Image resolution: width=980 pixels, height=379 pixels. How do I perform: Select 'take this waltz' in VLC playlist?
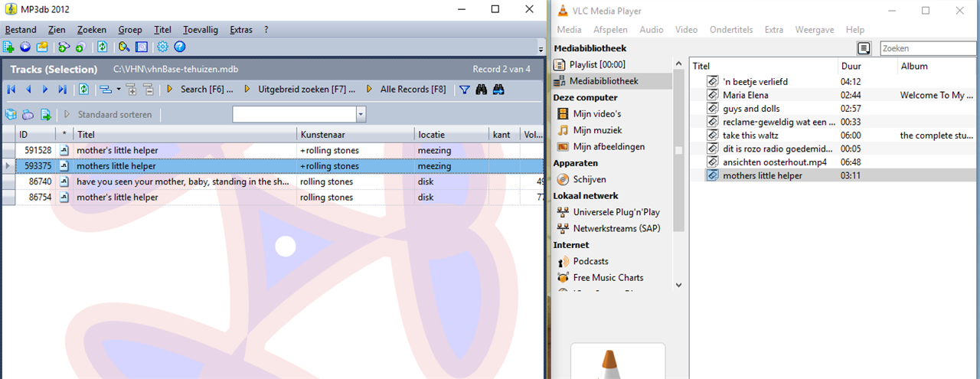[833, 136]
